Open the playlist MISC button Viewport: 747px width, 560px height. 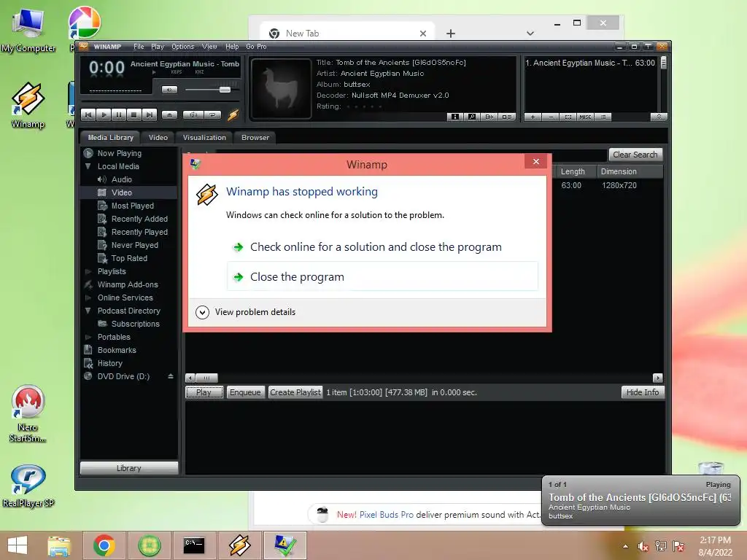(585, 117)
